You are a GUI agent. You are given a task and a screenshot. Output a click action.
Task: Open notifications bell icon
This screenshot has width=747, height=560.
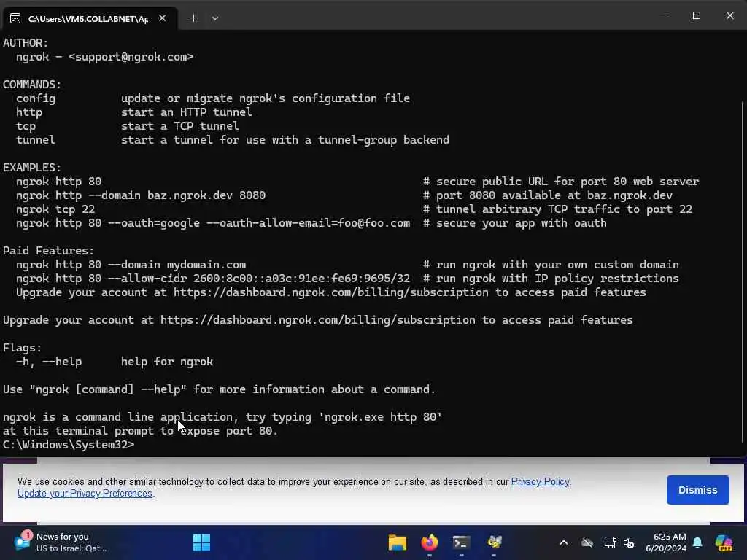coord(697,542)
